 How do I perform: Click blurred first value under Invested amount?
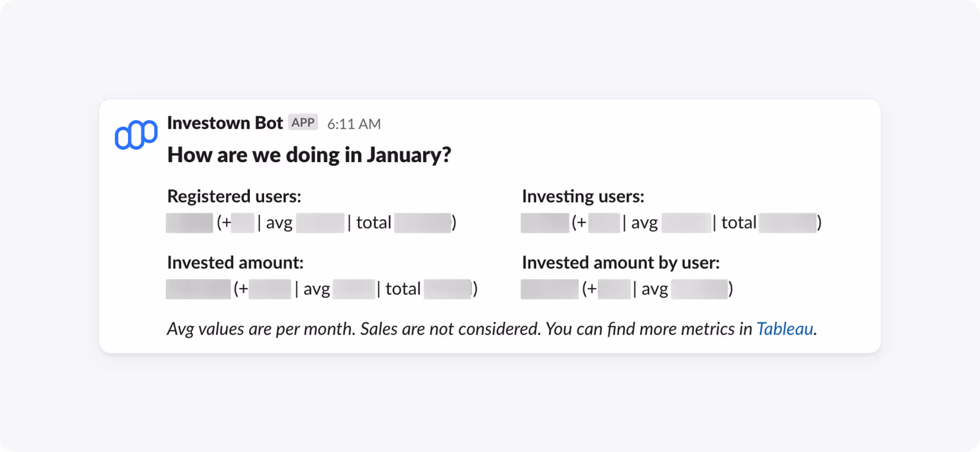(198, 289)
